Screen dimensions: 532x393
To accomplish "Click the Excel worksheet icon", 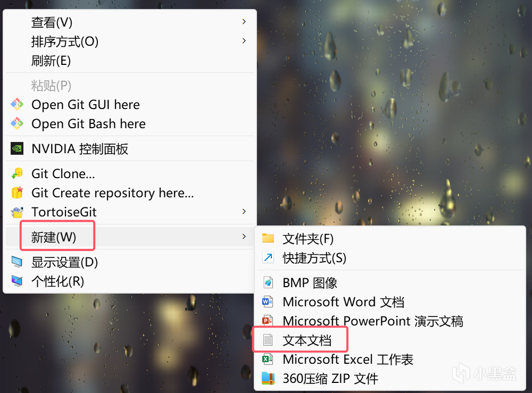I will (268, 359).
